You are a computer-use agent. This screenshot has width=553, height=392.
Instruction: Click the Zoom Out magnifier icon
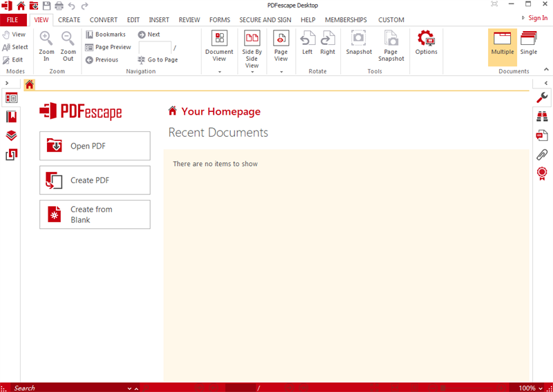pos(68,39)
